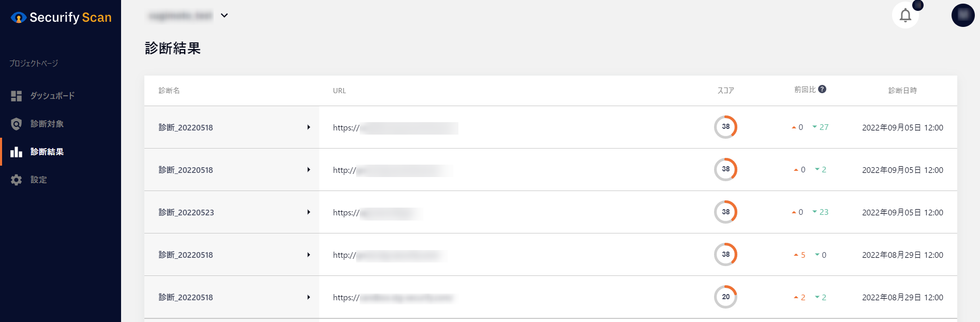
Task: Expand the first 診断_20220518 row arrow
Action: pos(308,127)
